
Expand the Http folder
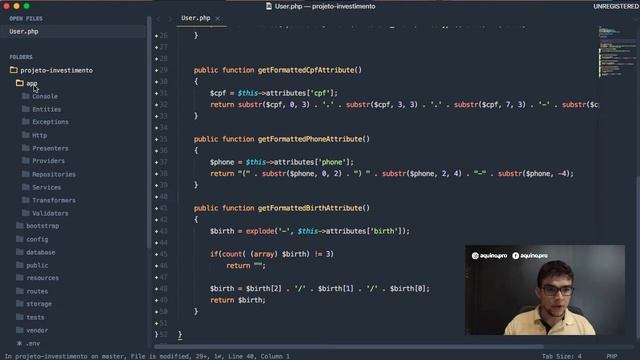tap(40, 136)
